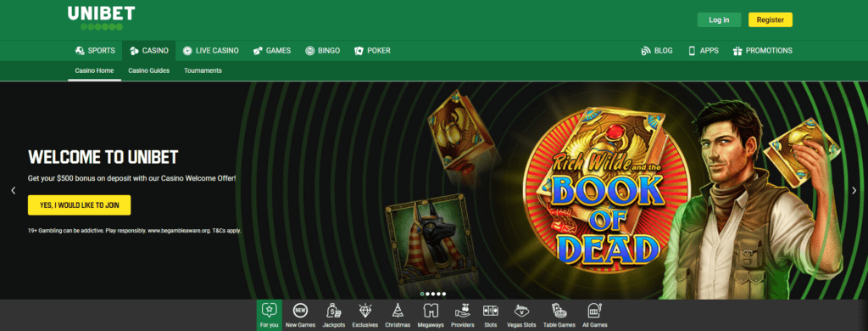Switch to the Tournaments tab
The width and height of the screenshot is (868, 331).
(203, 70)
